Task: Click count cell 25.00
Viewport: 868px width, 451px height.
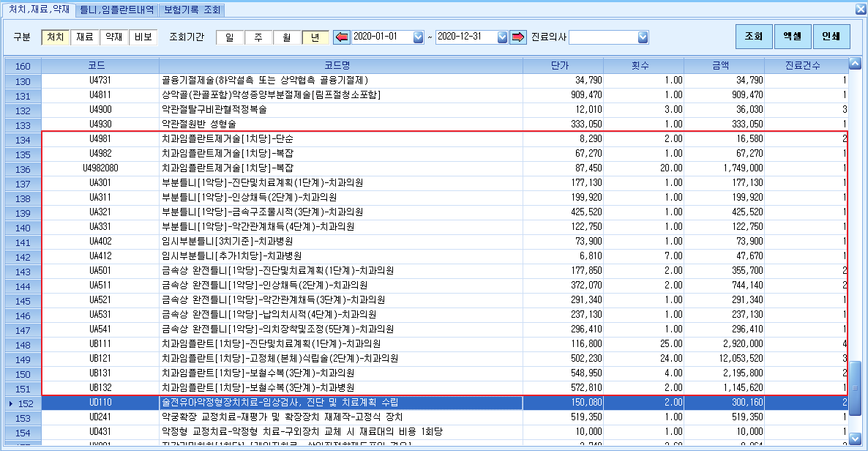Action: click(644, 343)
